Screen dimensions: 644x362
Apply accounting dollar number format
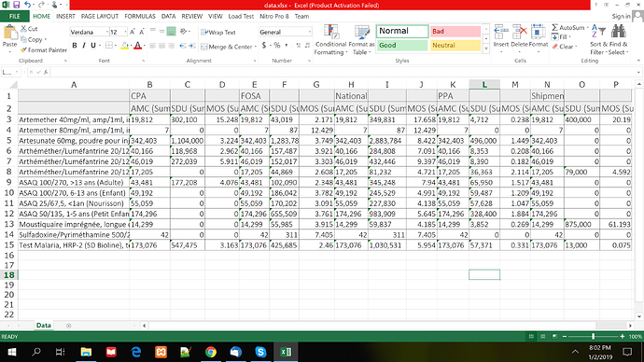[x=264, y=45]
